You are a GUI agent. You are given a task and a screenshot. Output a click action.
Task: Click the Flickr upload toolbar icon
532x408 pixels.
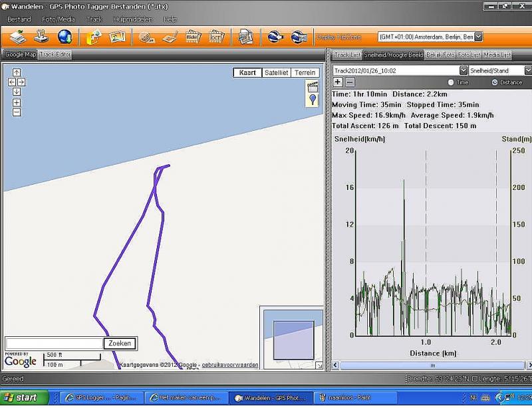point(194,37)
